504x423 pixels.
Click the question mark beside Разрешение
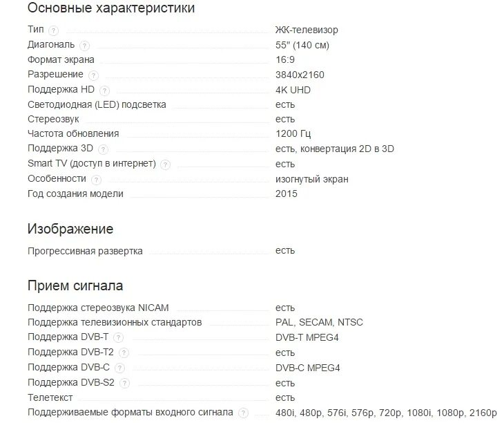pyautogui.click(x=93, y=75)
